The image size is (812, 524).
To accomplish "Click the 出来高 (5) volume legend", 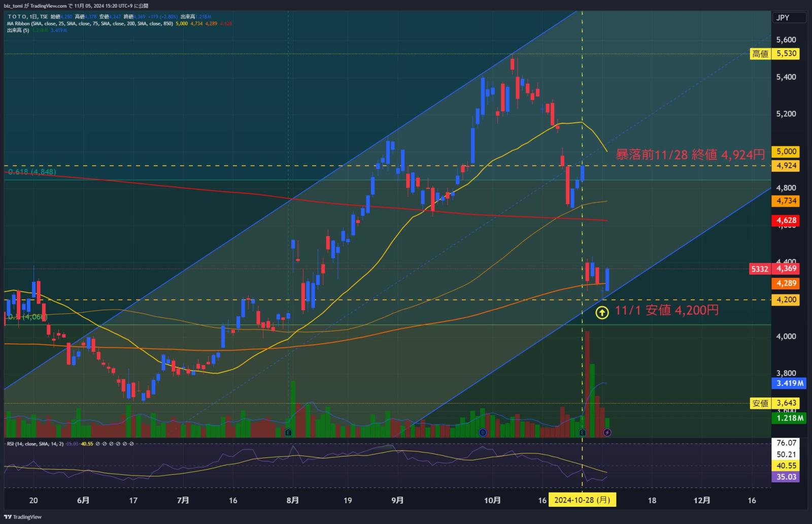I will click(18, 30).
